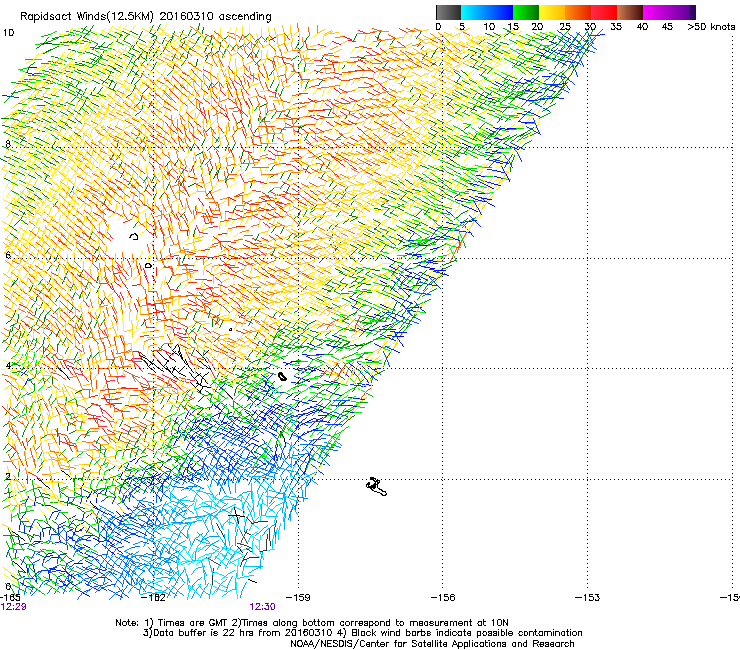Screen dimensions: 740x650
Task: Click the yellow 20-25 knots color segment
Action: tap(552, 12)
